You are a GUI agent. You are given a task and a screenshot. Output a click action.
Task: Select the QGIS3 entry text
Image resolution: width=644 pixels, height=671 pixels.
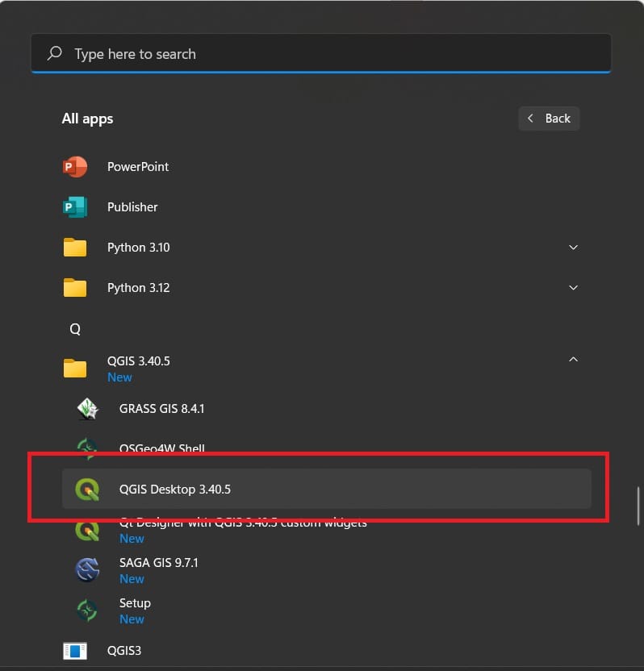click(x=124, y=651)
